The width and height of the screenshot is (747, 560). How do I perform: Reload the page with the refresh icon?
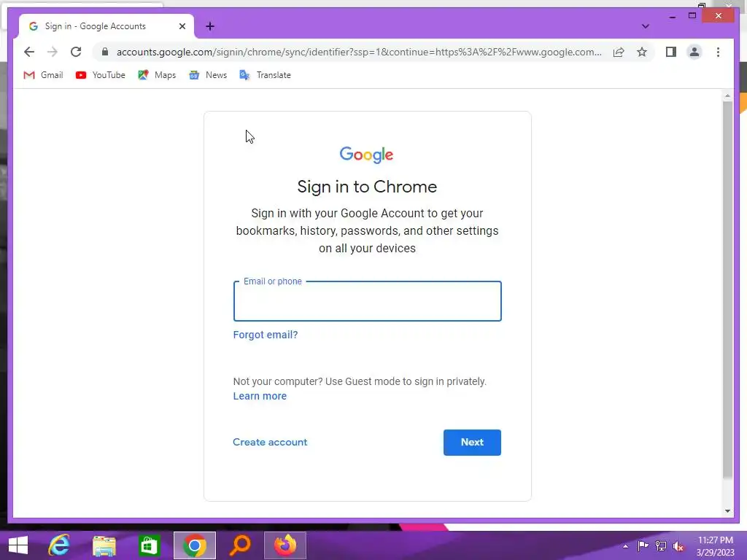[x=76, y=52]
